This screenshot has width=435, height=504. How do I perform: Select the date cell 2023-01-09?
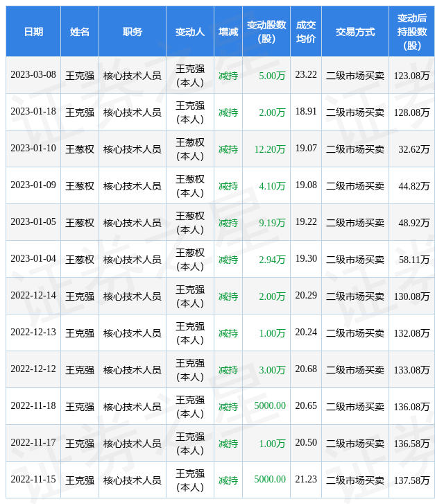click(33, 185)
